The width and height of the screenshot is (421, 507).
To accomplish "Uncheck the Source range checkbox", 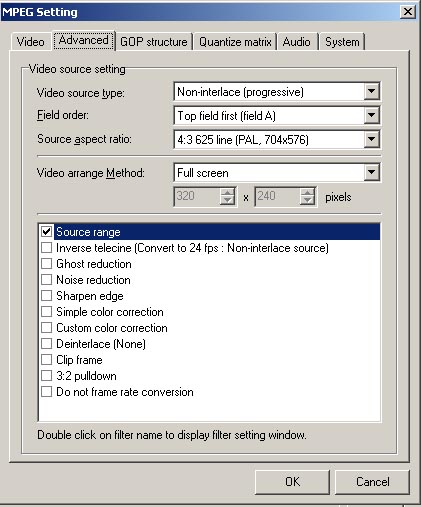I will click(46, 232).
